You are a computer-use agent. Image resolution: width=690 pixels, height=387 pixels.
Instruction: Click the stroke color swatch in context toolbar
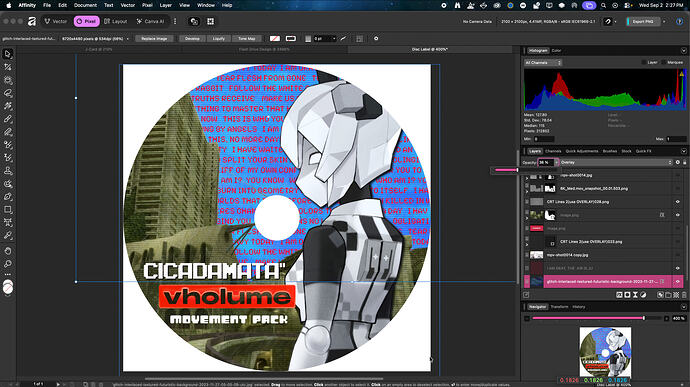(290, 39)
